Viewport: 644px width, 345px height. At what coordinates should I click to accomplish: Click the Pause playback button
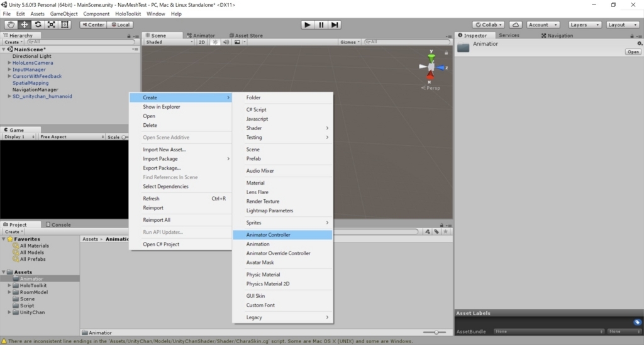pyautogui.click(x=321, y=25)
